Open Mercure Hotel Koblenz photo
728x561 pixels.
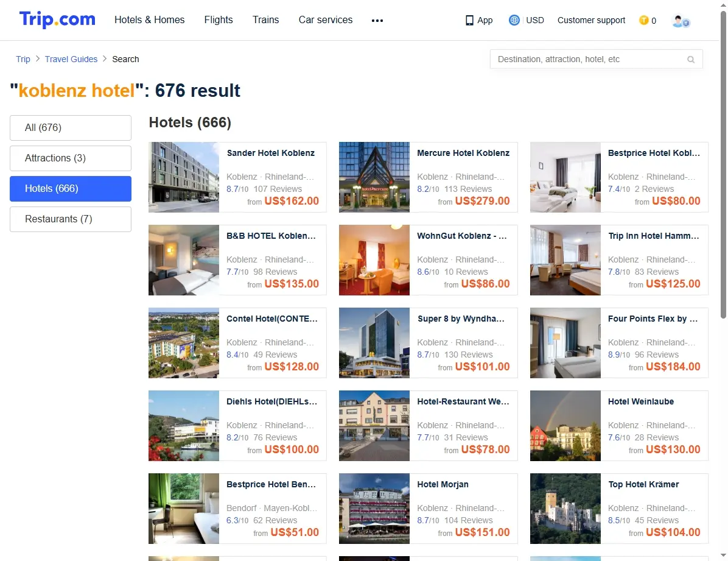[374, 177]
